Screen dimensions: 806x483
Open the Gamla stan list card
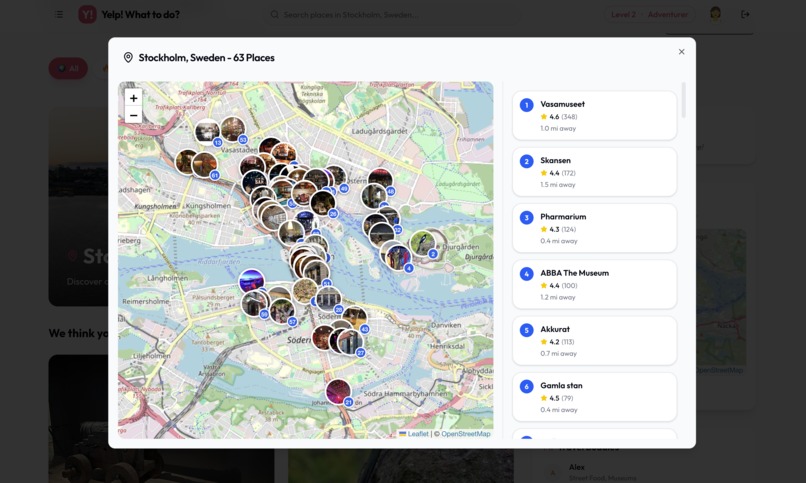(x=594, y=397)
